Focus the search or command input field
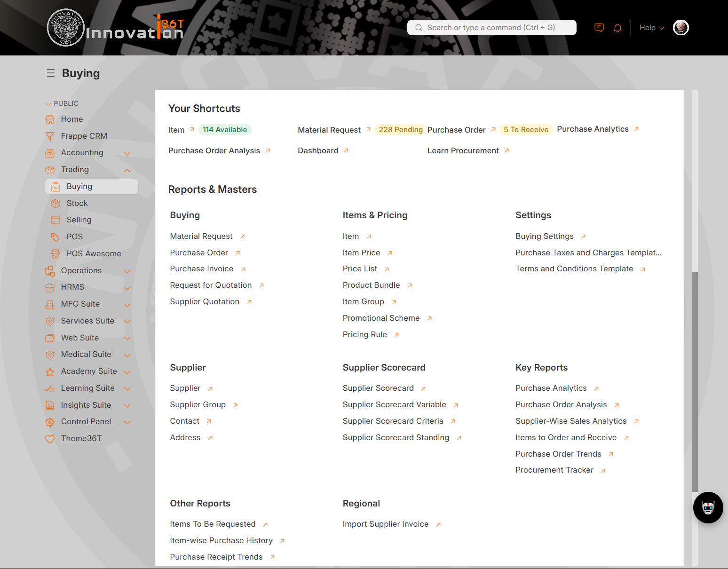Screen dimensions: 728x569 coord(491,28)
